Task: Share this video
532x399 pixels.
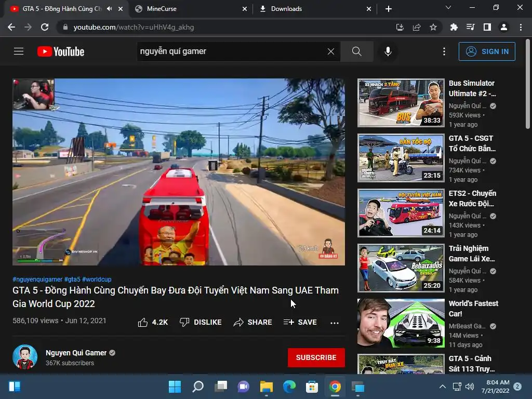Action: tap(253, 322)
